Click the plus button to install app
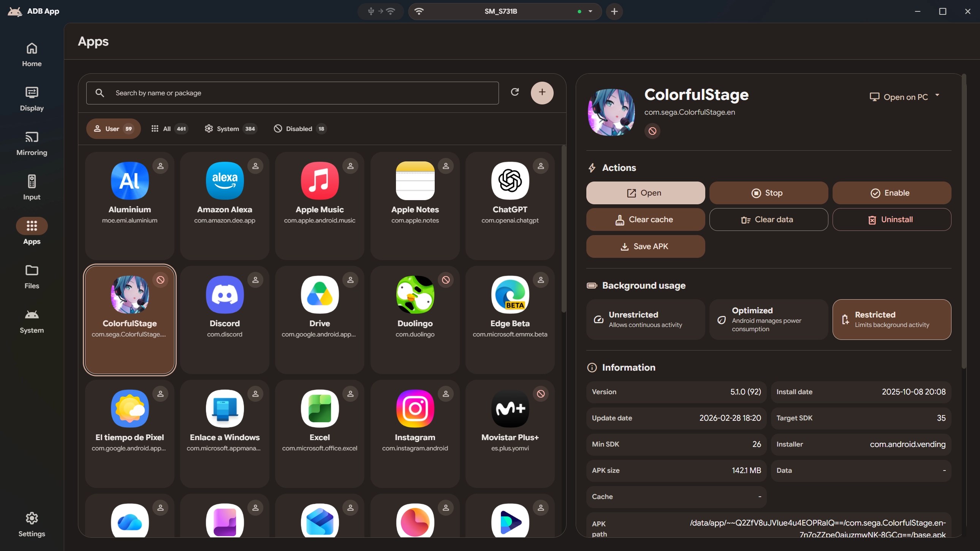980x551 pixels. [x=542, y=92]
